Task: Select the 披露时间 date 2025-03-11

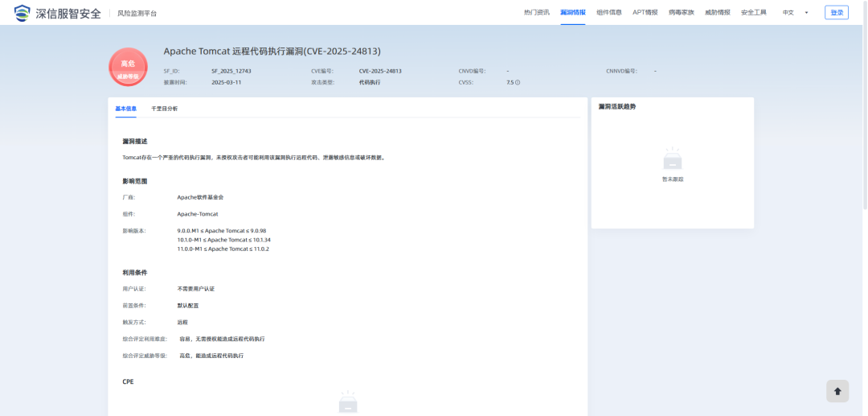Action: point(226,82)
